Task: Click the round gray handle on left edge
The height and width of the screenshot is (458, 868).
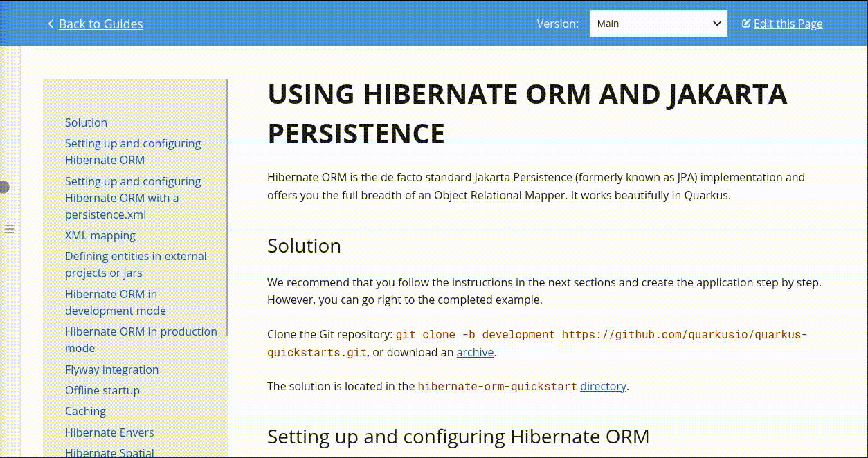Action: 4,187
